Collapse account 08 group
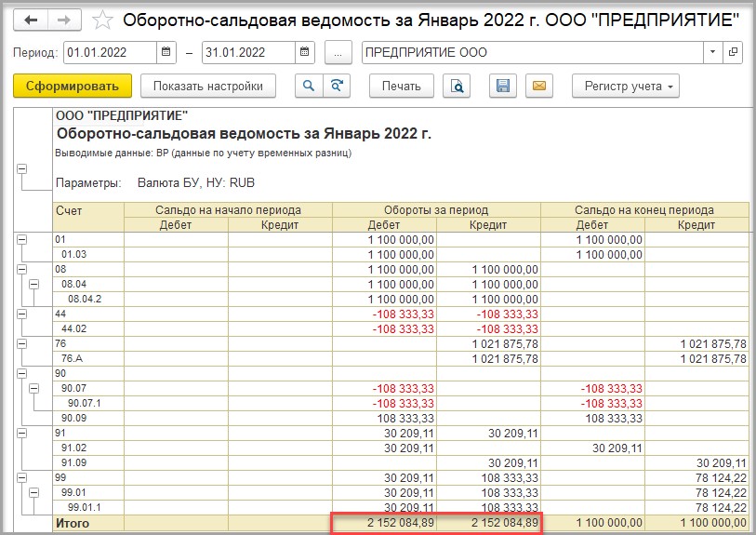This screenshot has width=756, height=535. [21, 270]
